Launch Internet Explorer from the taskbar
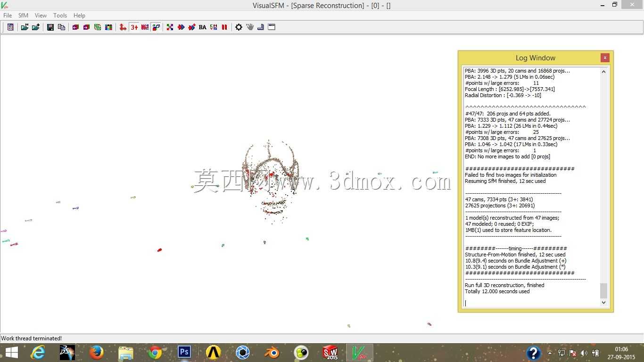This screenshot has width=644, height=362. pos(38,353)
